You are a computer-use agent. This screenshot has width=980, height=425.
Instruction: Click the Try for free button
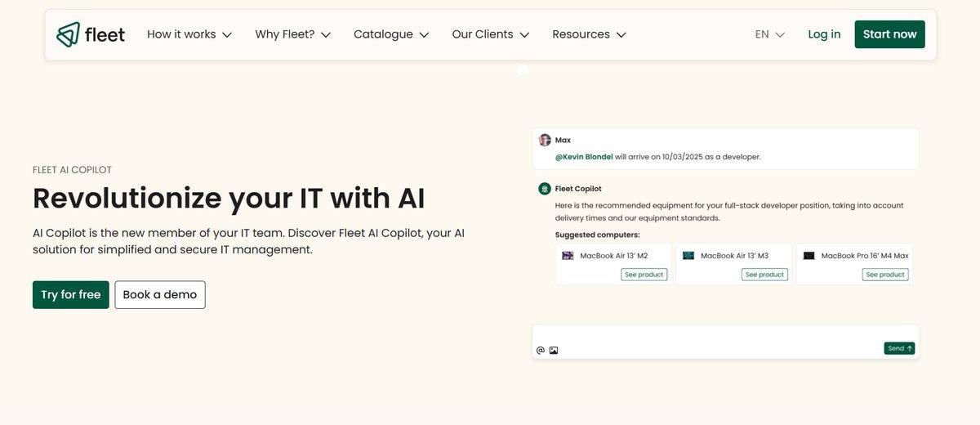[x=71, y=295]
